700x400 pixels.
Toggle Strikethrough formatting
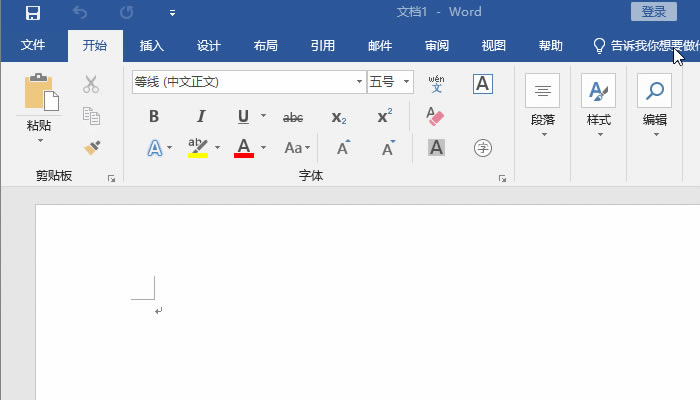tap(293, 117)
